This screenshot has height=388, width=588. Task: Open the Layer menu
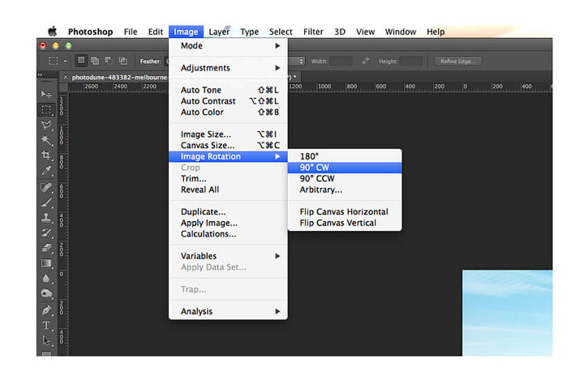[x=219, y=32]
